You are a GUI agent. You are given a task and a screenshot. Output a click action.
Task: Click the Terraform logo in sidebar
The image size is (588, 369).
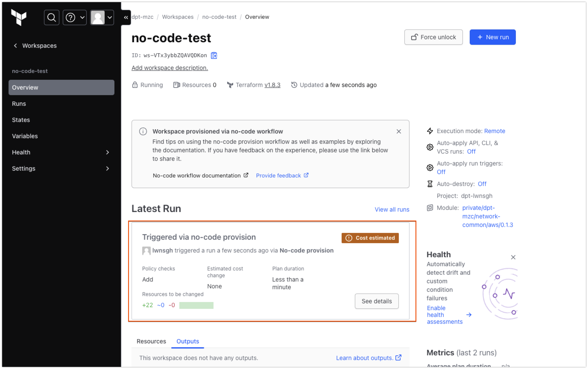tap(19, 17)
